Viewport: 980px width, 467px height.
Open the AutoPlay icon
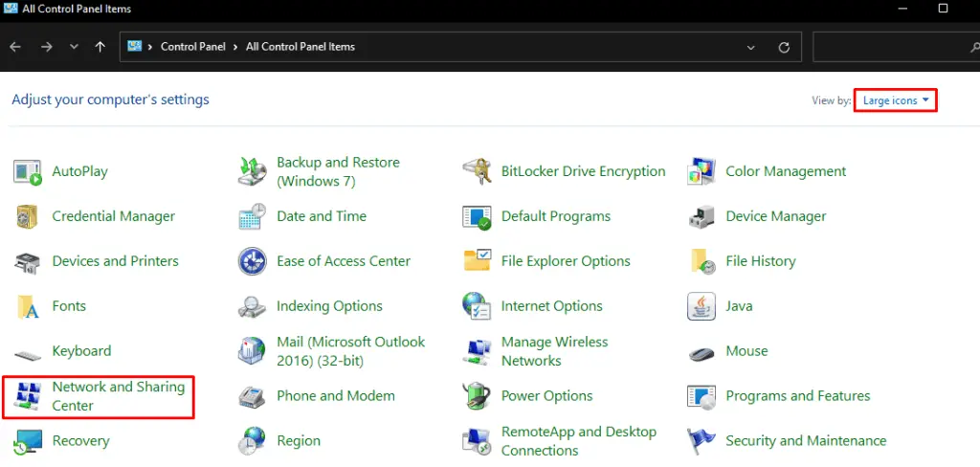tap(28, 172)
